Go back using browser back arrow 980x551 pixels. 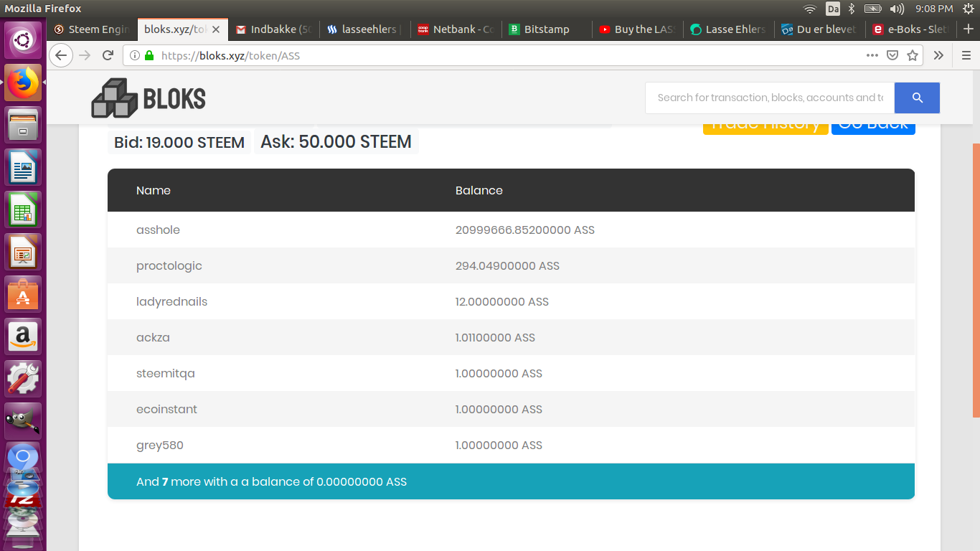(61, 55)
